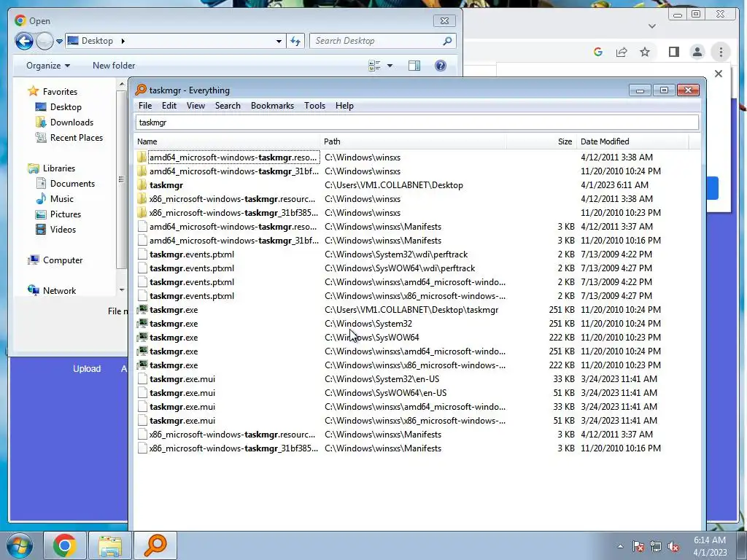Open Windows Explorer from taskbar

click(x=109, y=545)
